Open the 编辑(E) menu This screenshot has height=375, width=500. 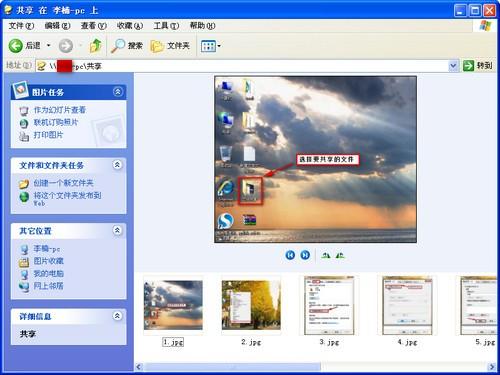(x=57, y=26)
